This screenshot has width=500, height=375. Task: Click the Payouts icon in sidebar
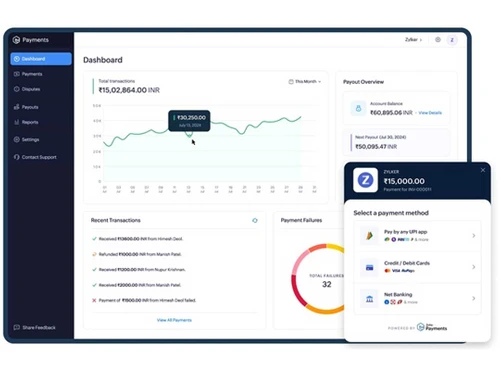[x=17, y=107]
